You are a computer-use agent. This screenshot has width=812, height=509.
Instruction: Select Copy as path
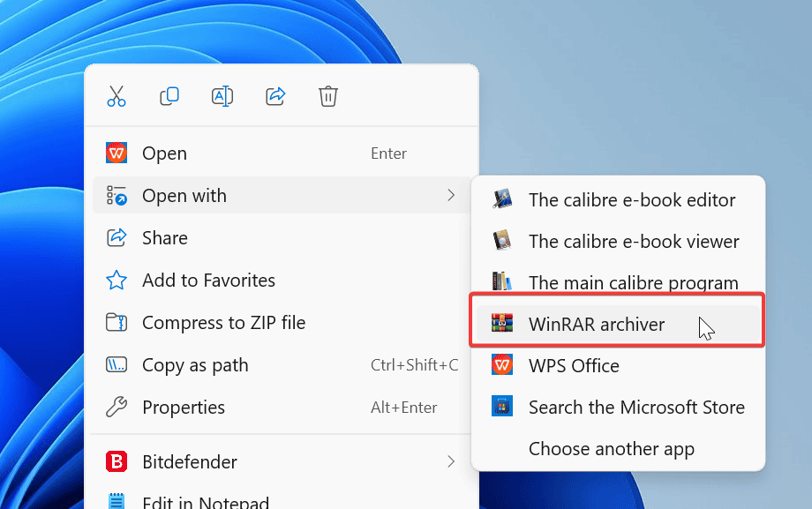click(282, 365)
